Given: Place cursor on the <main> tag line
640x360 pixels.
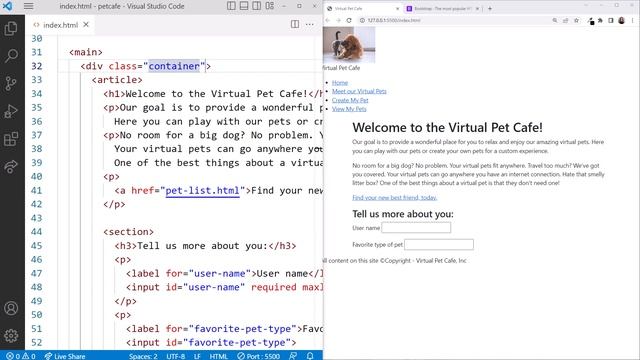Looking at the screenshot, I should (86, 52).
